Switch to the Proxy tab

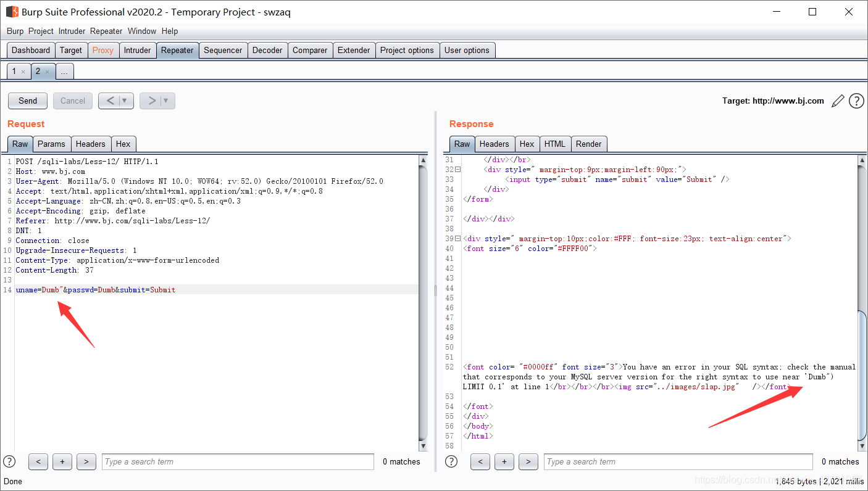(103, 51)
